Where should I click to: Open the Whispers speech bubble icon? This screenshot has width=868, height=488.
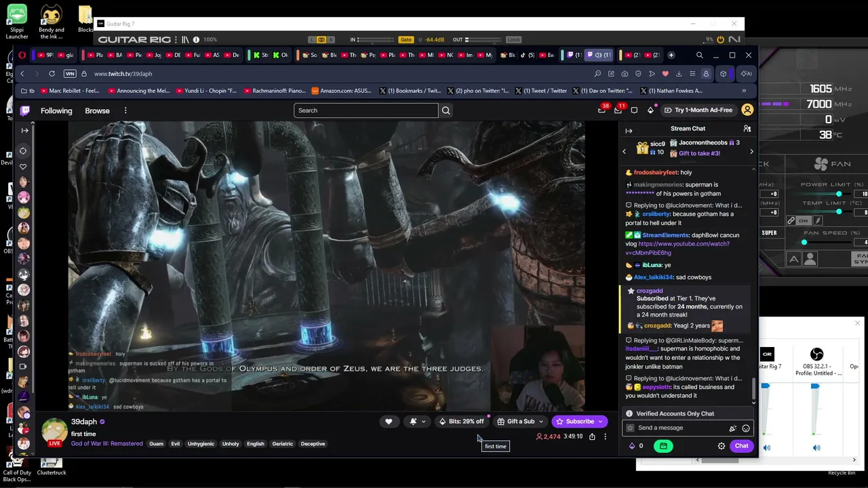tap(634, 110)
